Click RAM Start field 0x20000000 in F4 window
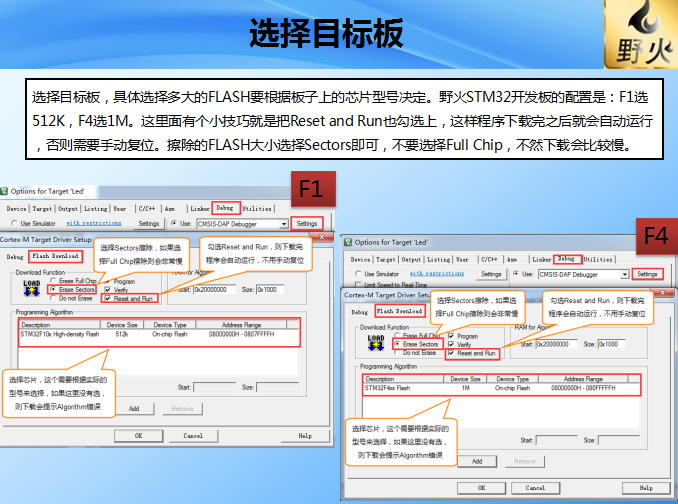The width and height of the screenshot is (678, 504). pyautogui.click(x=556, y=344)
